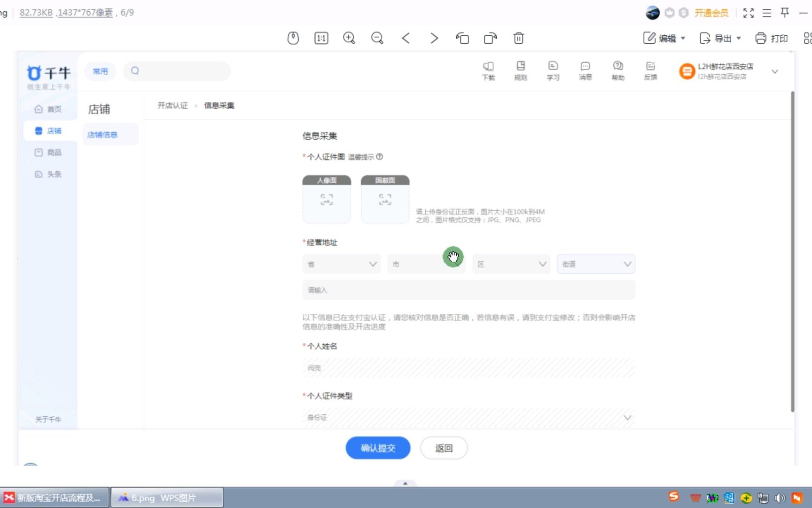Screen dimensions: 812x508
Task: Click the grid view icon at toolbar edge
Action: pyautogui.click(x=808, y=38)
